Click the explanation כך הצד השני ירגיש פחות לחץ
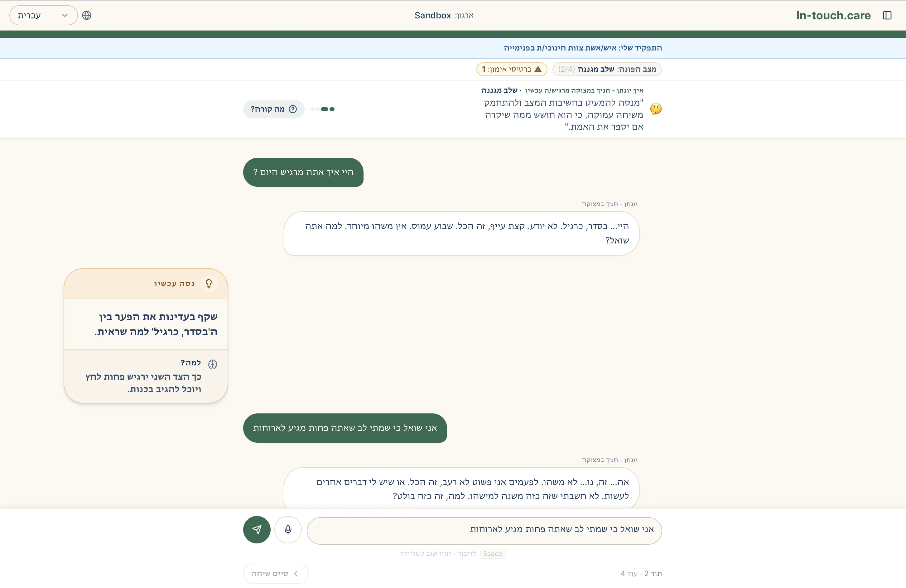Screen dimensions: 906x588 click(x=143, y=383)
